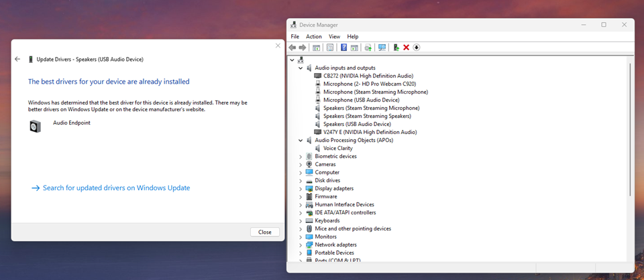Image resolution: width=644 pixels, height=280 pixels.
Task: Toggle the Show/Hide Console Tree toolbar icon
Action: point(316,48)
